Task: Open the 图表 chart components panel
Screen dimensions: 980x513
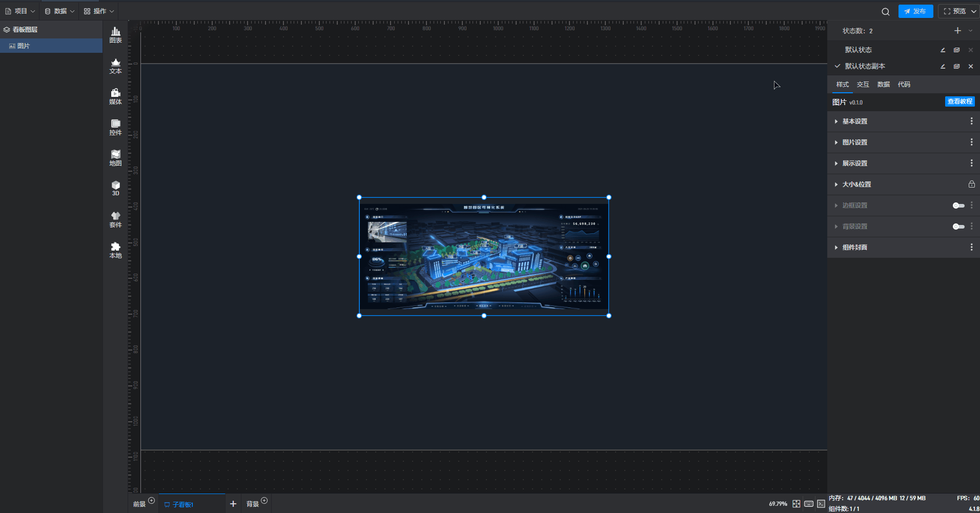Action: (x=115, y=35)
